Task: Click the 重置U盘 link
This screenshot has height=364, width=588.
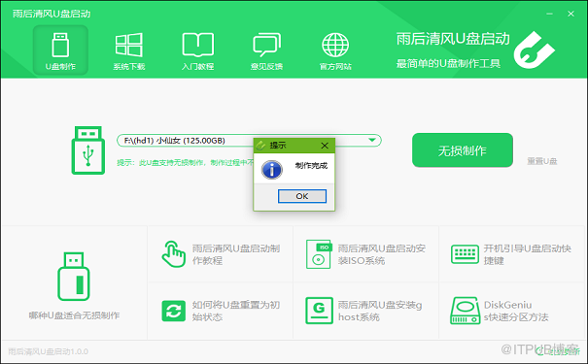Action: 542,161
